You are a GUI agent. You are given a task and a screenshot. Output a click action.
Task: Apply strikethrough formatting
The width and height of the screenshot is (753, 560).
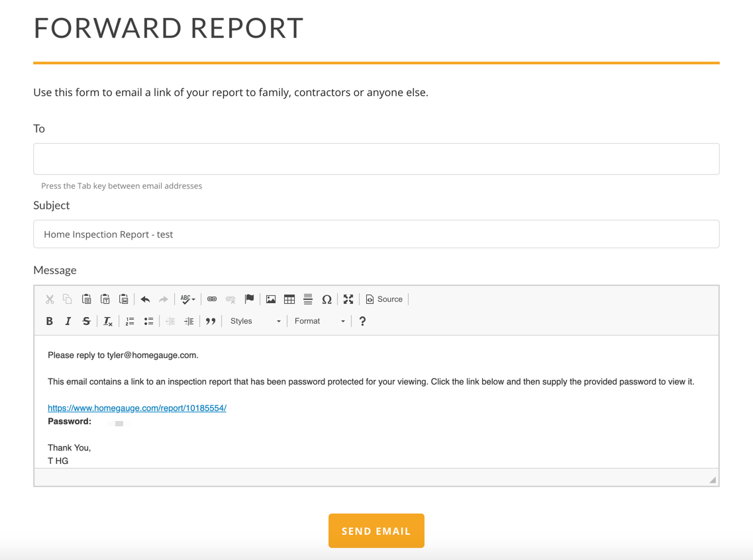click(86, 321)
